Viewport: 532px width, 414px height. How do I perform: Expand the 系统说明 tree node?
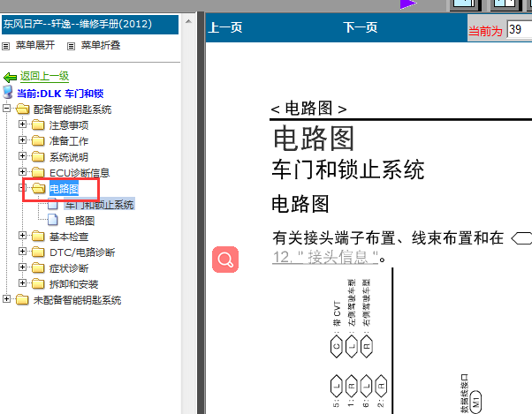tap(22, 156)
